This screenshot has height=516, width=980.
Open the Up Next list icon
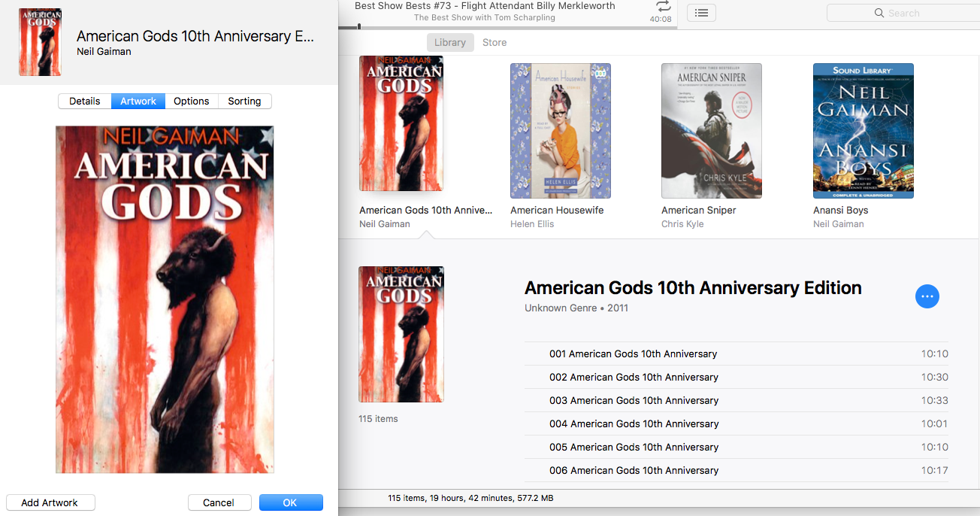tap(701, 13)
